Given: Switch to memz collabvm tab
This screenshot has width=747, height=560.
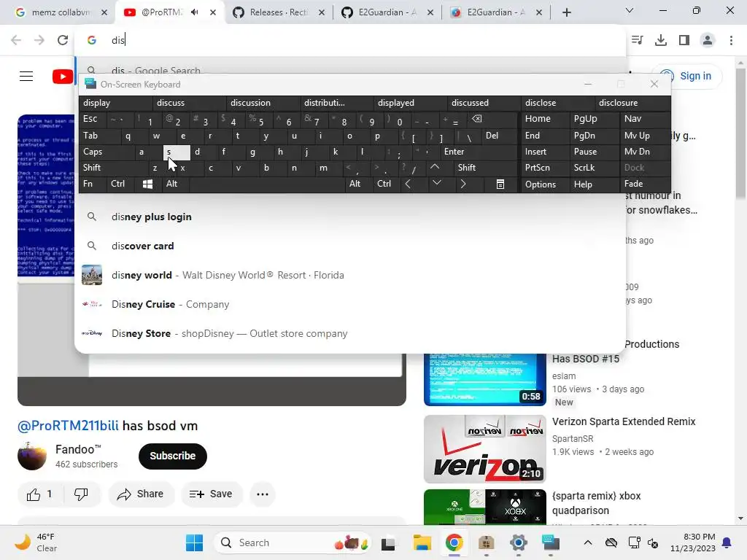Looking at the screenshot, I should click(x=61, y=12).
